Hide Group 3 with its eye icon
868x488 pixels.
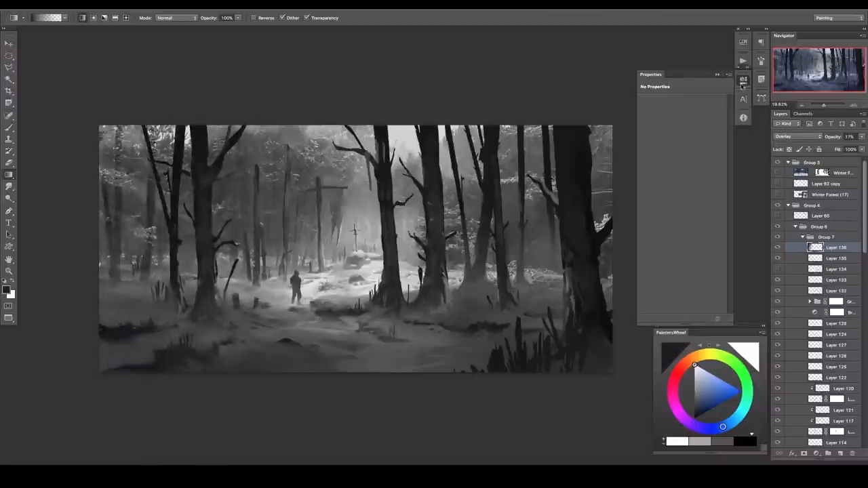(777, 163)
